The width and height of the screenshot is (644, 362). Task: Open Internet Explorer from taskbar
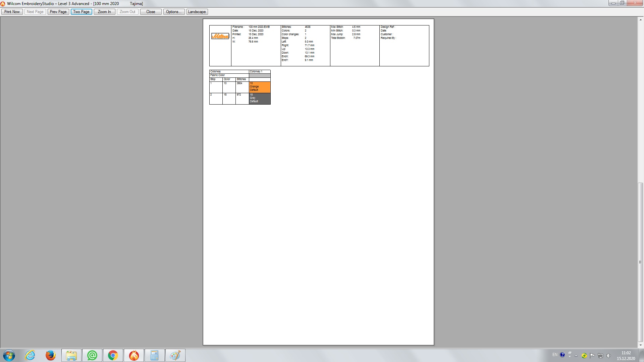click(30, 355)
